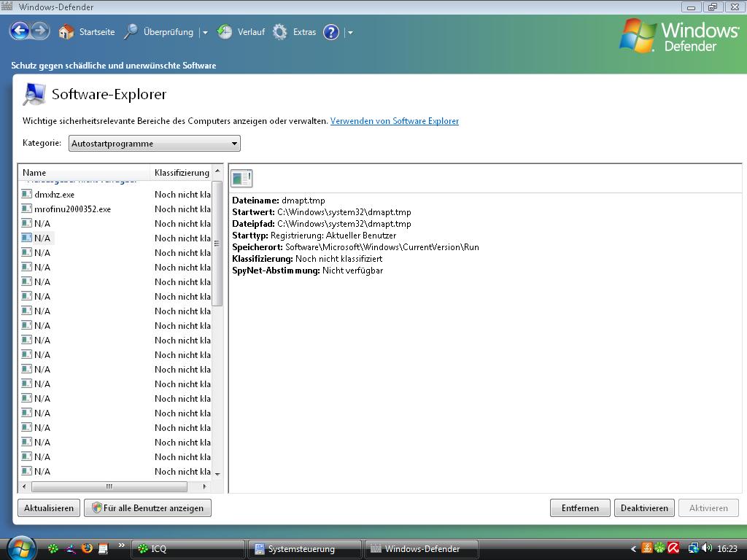Screen dimensions: 747x560
Task: Open the Verwenden von Software Explorer link
Action: click(395, 121)
